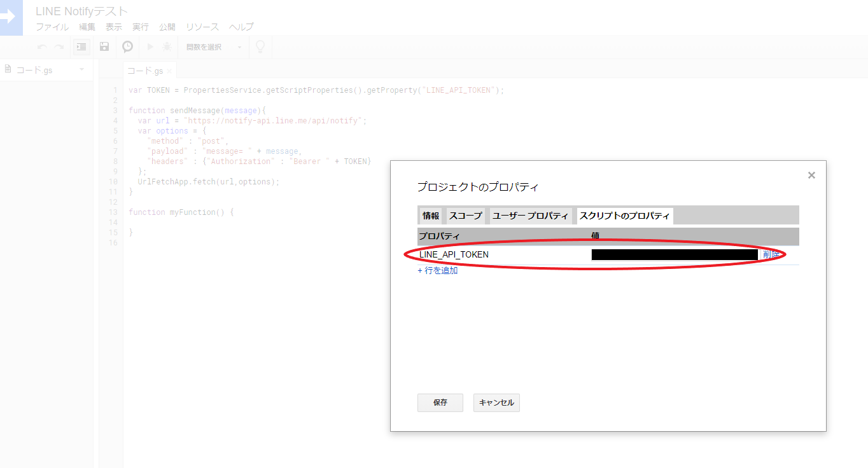Expand the コード.gs file options arrow in sidebar

pyautogui.click(x=82, y=69)
